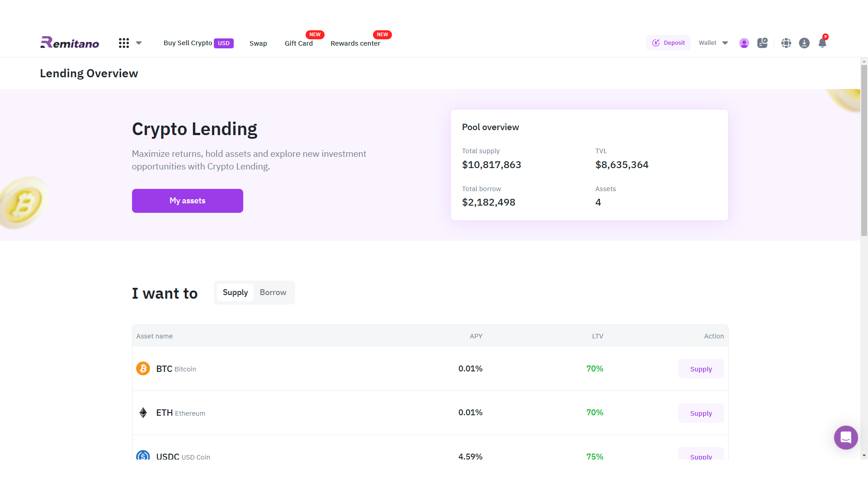Open the apps grid icon
The width and height of the screenshot is (868, 488).
(x=124, y=43)
